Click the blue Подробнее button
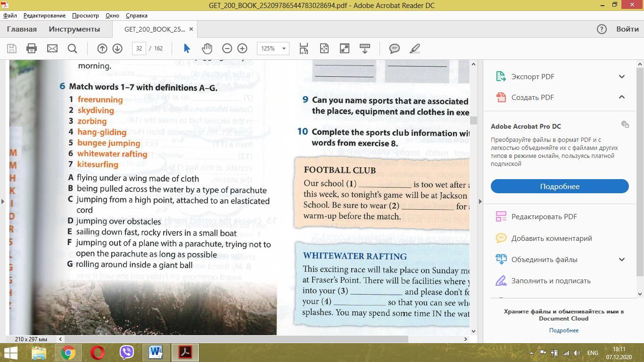This screenshot has width=644, height=362. coord(560,186)
